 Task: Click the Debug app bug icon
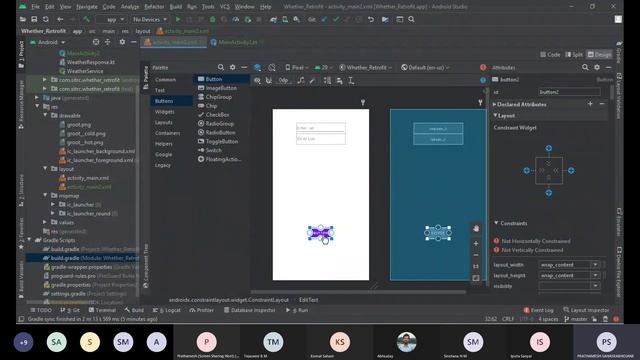click(213, 19)
